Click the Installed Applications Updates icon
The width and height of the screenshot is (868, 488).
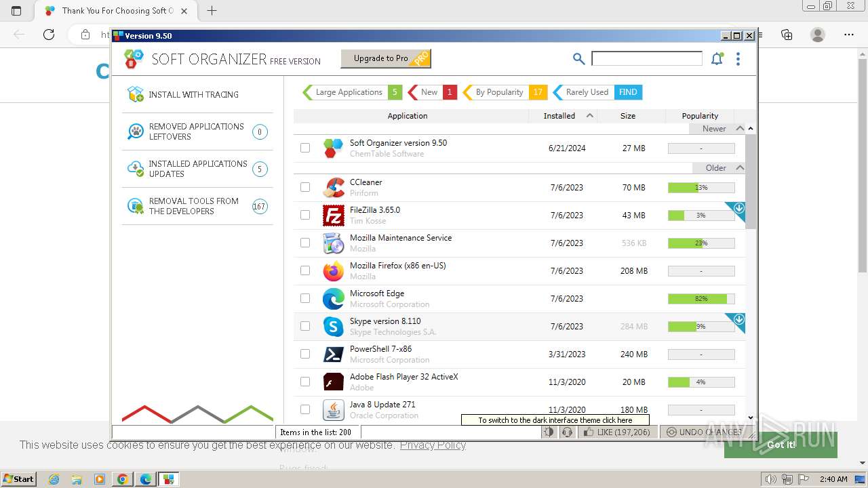tap(136, 169)
